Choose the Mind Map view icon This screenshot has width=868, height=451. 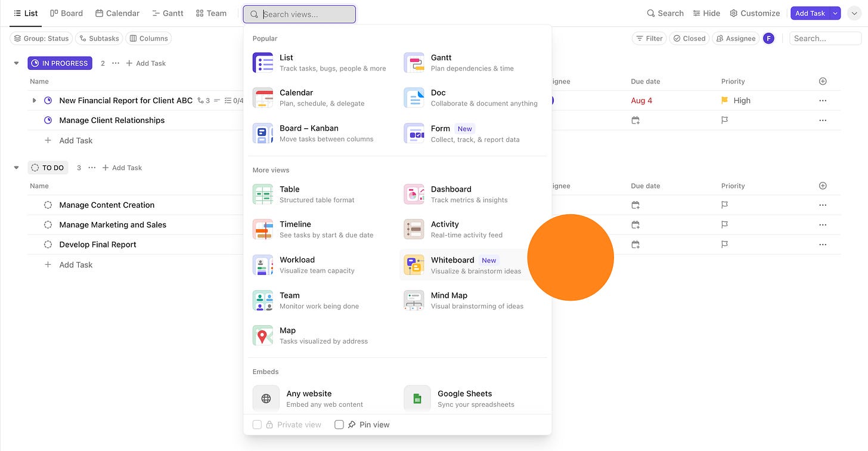(x=414, y=301)
